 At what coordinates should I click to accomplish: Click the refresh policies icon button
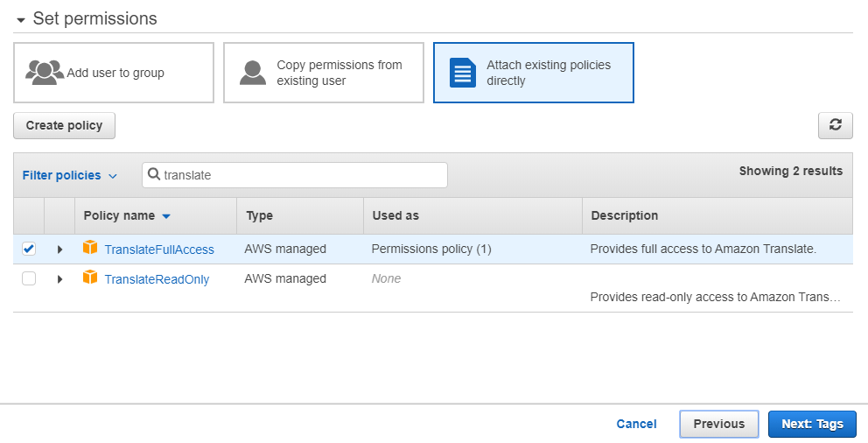point(836,125)
